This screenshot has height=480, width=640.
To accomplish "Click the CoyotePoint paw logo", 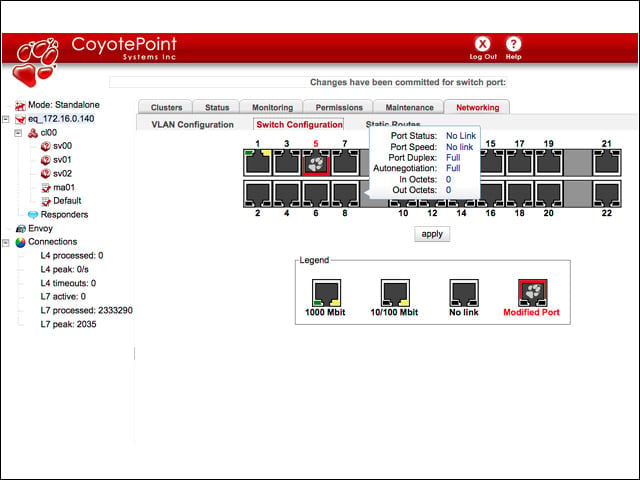I will tap(36, 62).
